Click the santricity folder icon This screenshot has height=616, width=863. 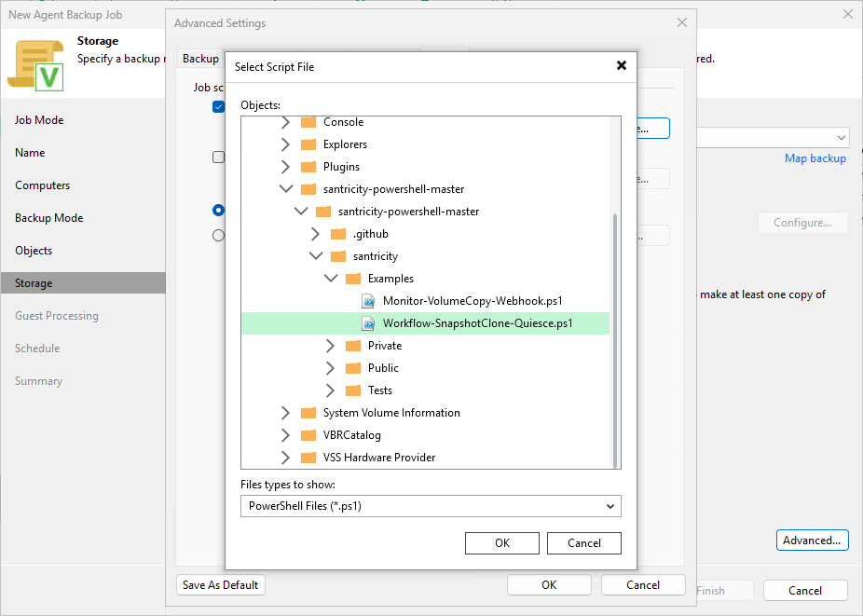[x=338, y=256]
